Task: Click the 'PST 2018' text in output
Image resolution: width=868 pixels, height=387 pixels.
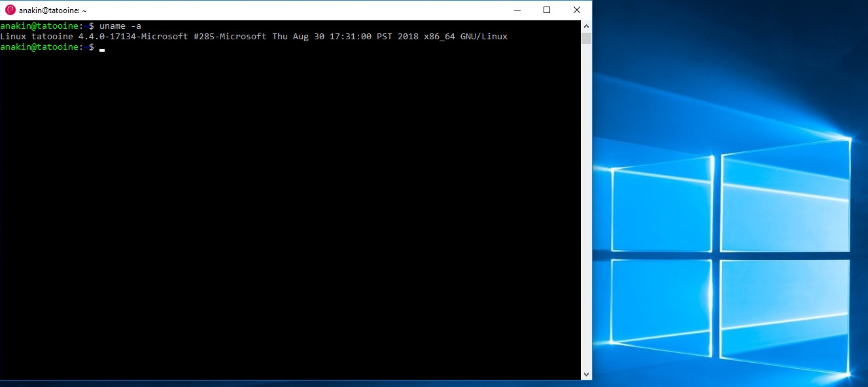Action: pyautogui.click(x=398, y=37)
